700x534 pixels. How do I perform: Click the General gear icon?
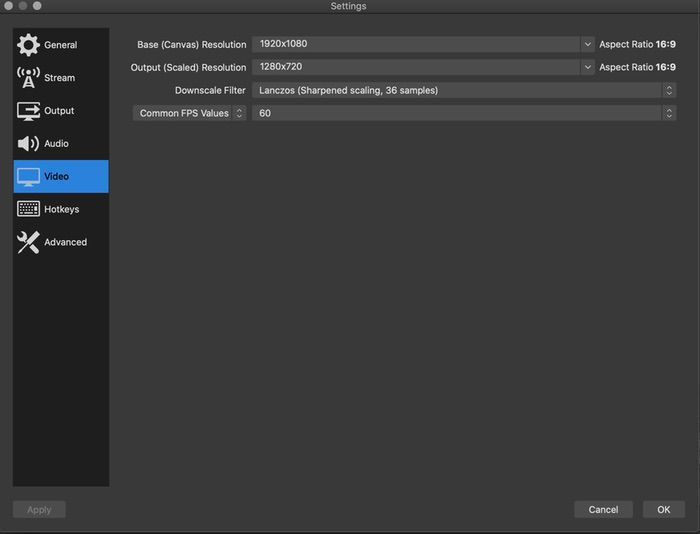28,45
